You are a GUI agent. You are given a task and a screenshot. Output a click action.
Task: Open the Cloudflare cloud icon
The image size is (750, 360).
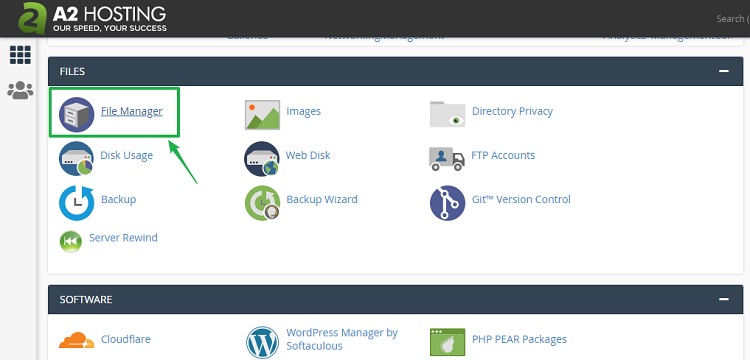click(x=77, y=340)
